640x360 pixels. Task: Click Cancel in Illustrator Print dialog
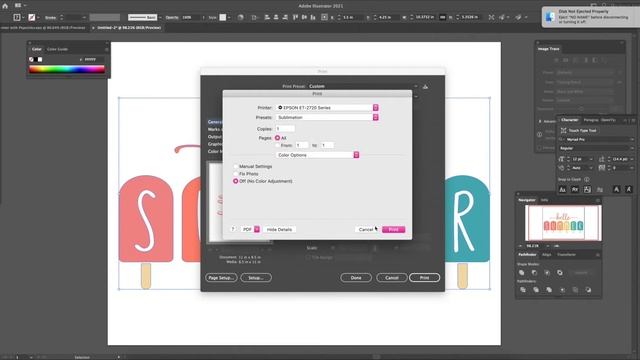pyautogui.click(x=391, y=278)
